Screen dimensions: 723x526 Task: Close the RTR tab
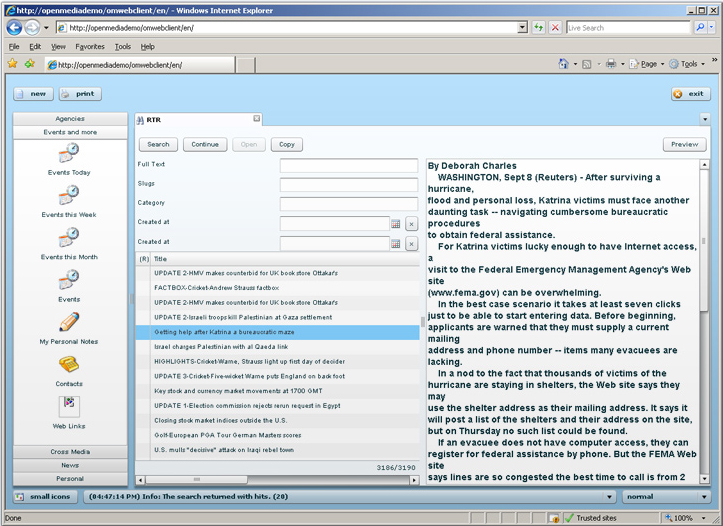tap(256, 119)
